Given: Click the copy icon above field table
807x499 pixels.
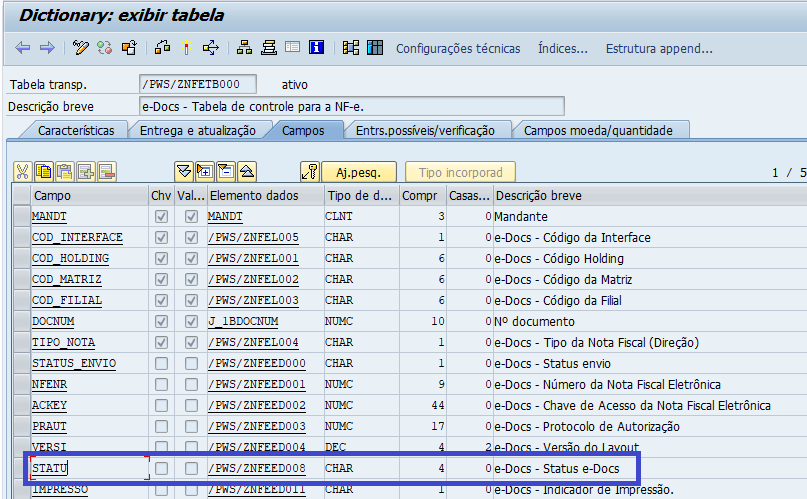Looking at the screenshot, I should pyautogui.click(x=45, y=171).
